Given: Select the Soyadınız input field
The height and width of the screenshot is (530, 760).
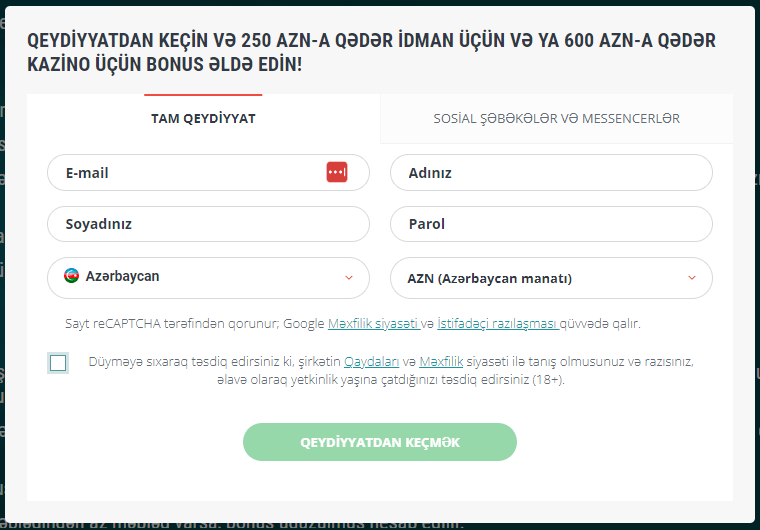Looking at the screenshot, I should (x=208, y=224).
